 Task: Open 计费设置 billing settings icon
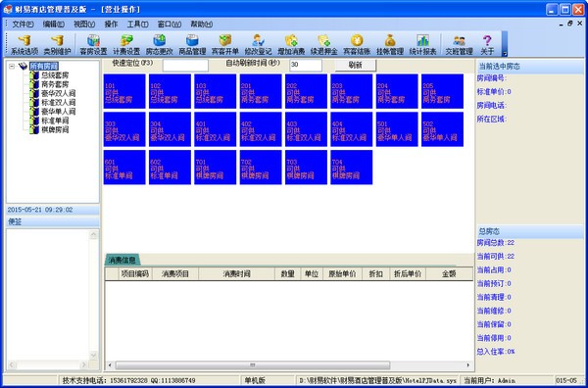(x=126, y=45)
